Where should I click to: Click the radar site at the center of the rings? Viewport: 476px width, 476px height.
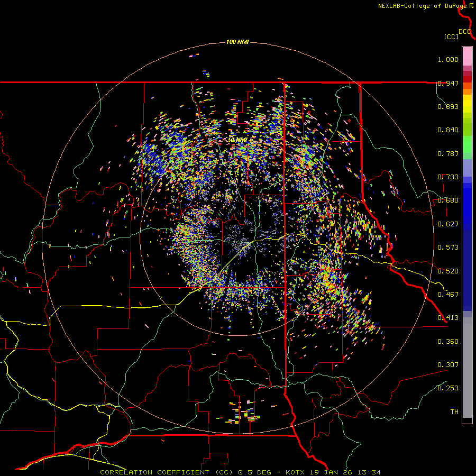(238, 237)
